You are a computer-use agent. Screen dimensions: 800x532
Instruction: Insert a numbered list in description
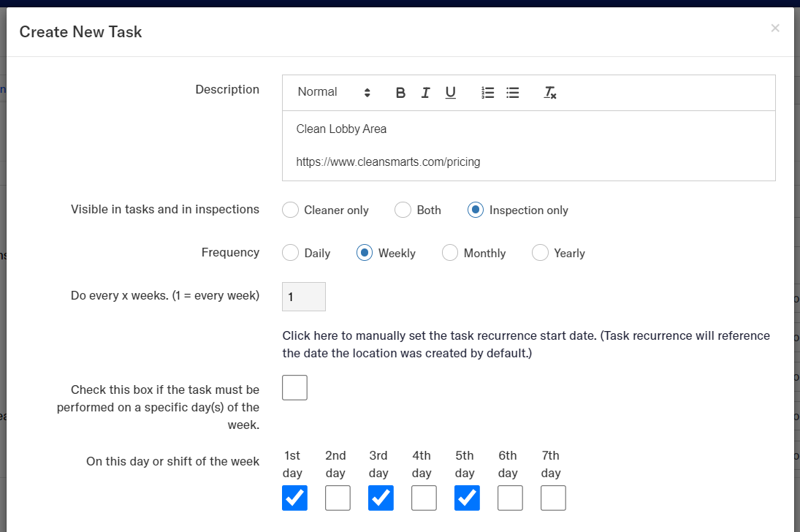tap(488, 93)
